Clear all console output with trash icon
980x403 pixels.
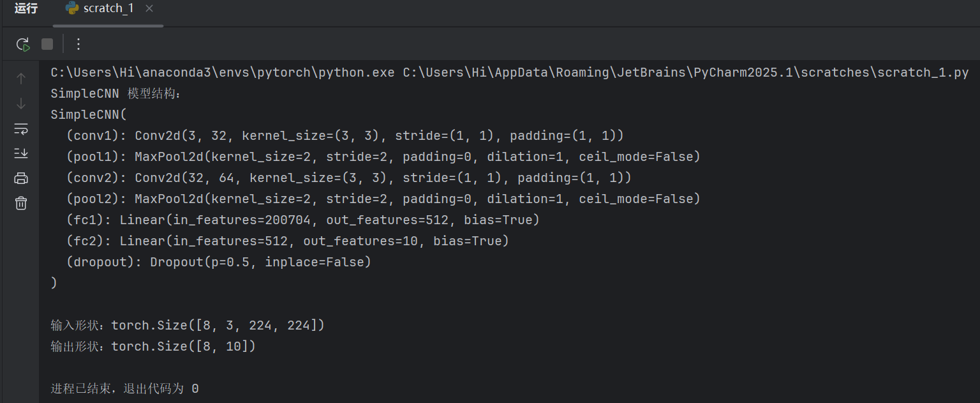[x=21, y=203]
